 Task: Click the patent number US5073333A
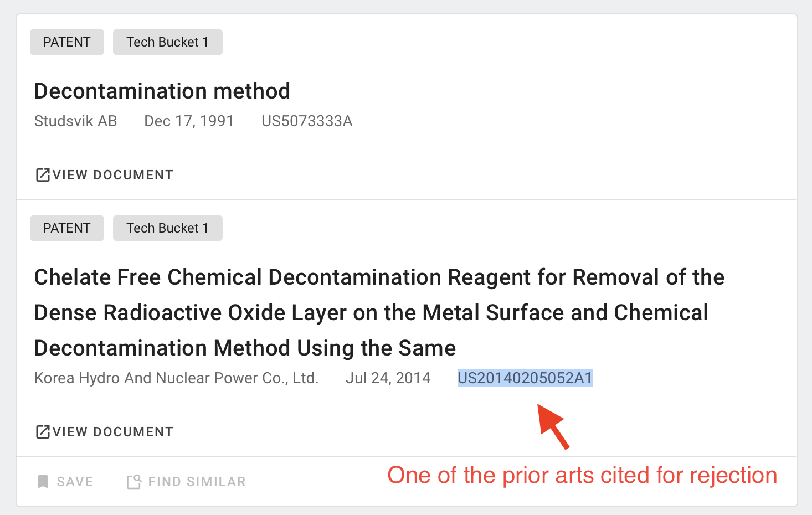point(307,121)
